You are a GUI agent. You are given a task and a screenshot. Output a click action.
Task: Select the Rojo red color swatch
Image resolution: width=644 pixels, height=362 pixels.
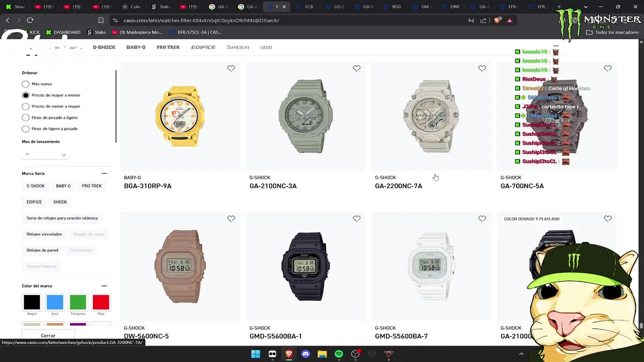101,302
